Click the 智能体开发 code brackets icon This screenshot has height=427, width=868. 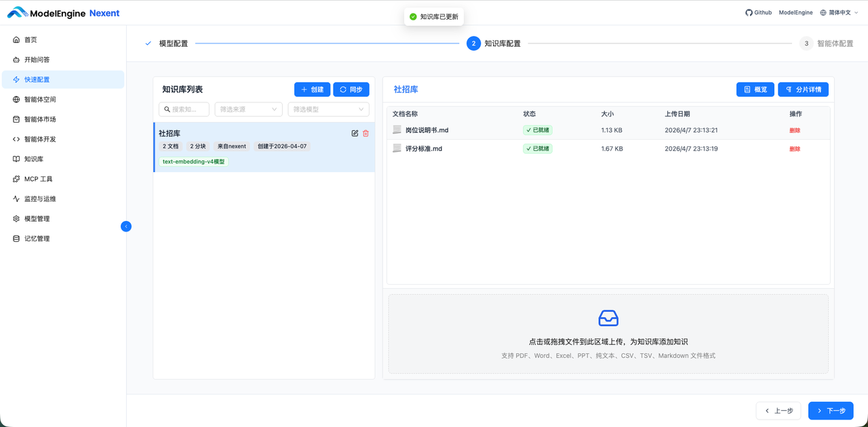coord(16,139)
